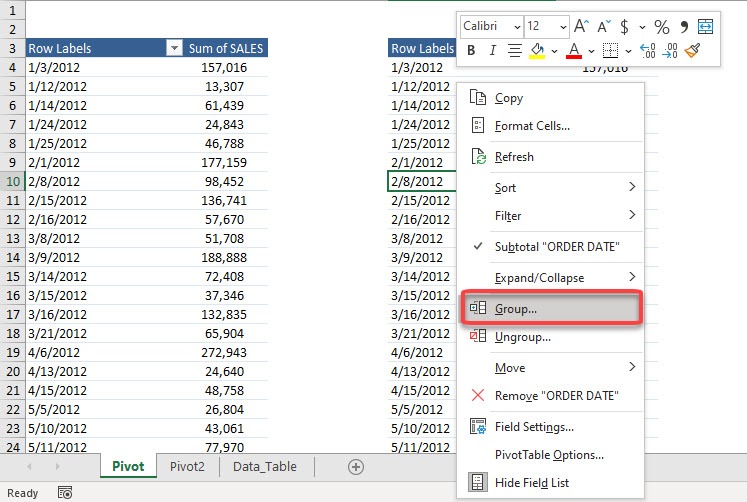Expand the Sort submenu
747x502 pixels.
click(550, 187)
